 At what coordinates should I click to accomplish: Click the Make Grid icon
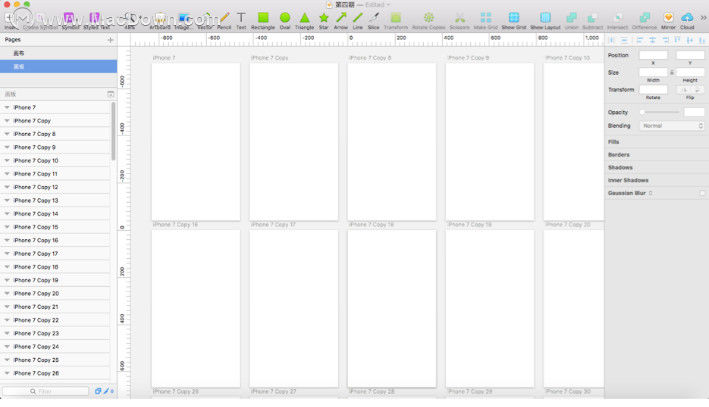(486, 20)
